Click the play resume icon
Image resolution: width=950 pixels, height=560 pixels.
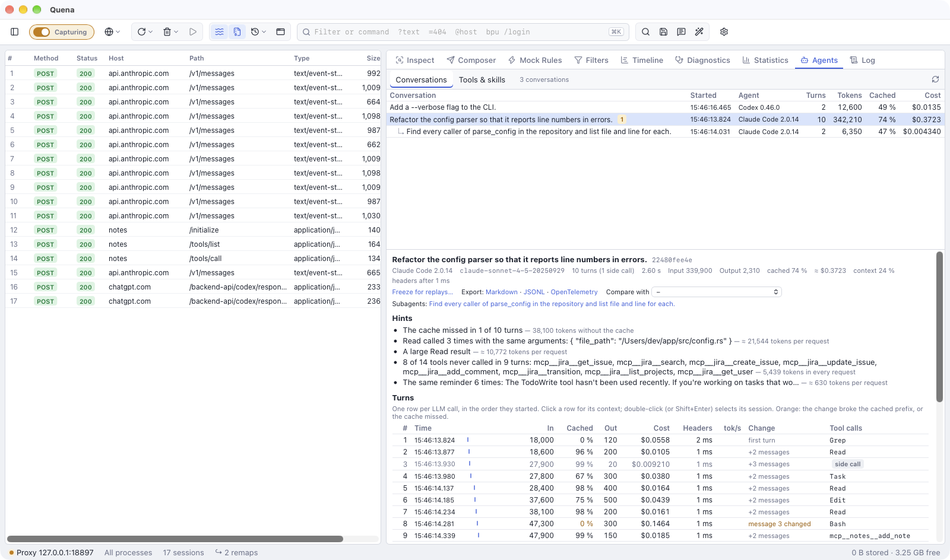point(193,32)
